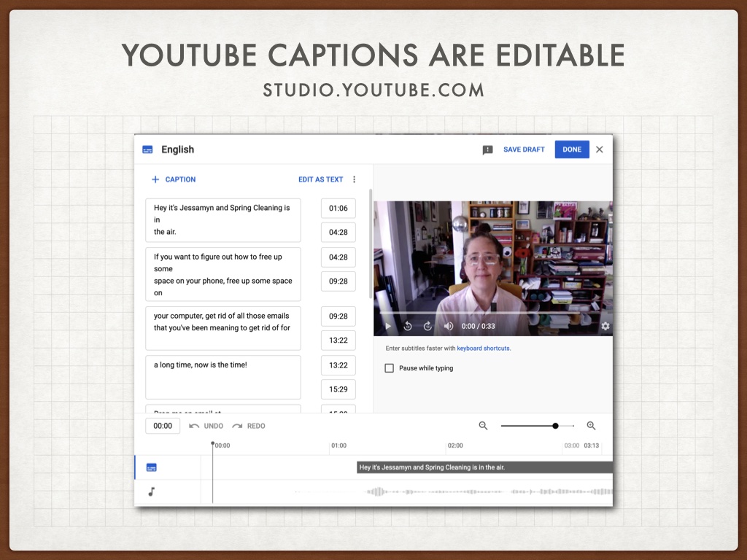
Task: Click SAVE DRAFT
Action: pos(524,149)
